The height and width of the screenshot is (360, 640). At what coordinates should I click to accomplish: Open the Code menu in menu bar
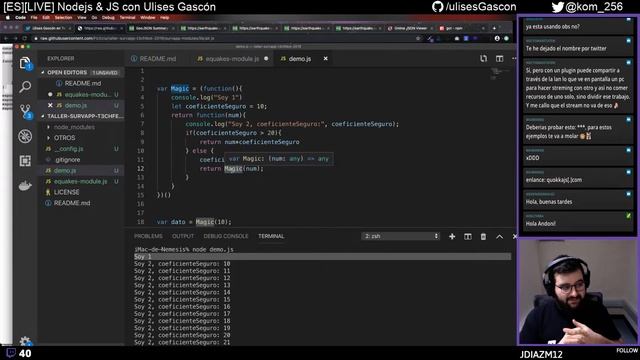tap(20, 18)
